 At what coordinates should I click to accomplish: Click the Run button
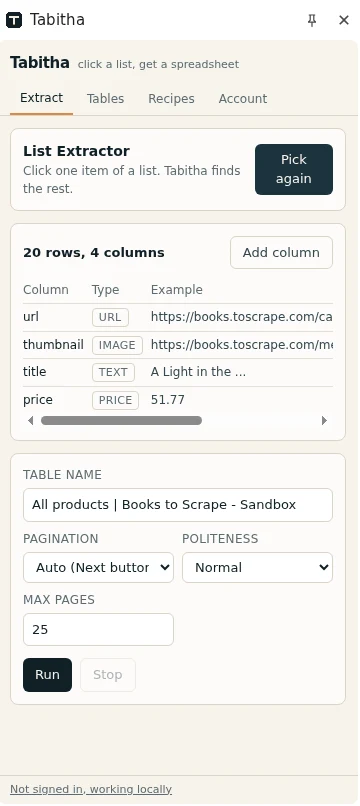(47, 675)
